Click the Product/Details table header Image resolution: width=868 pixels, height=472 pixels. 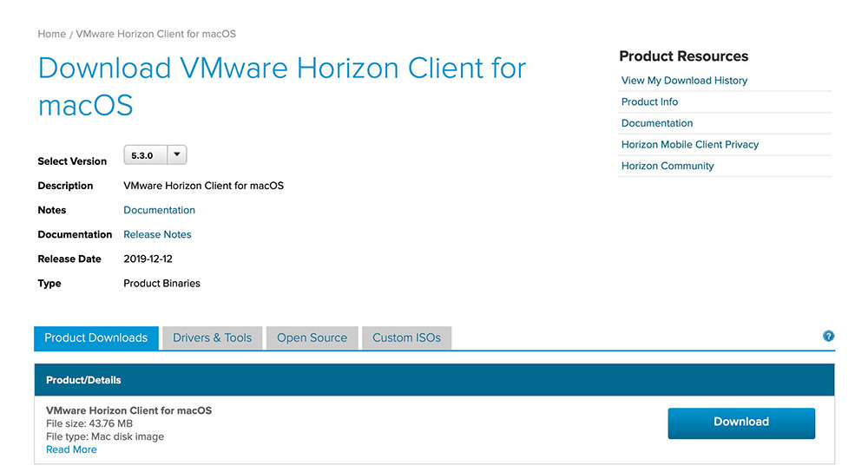click(83, 380)
